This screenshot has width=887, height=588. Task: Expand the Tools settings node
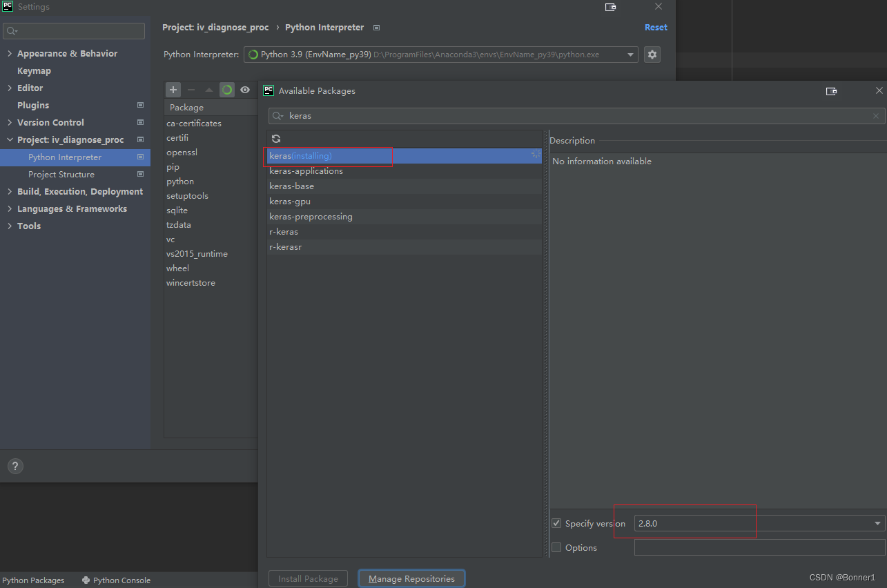[x=10, y=226]
